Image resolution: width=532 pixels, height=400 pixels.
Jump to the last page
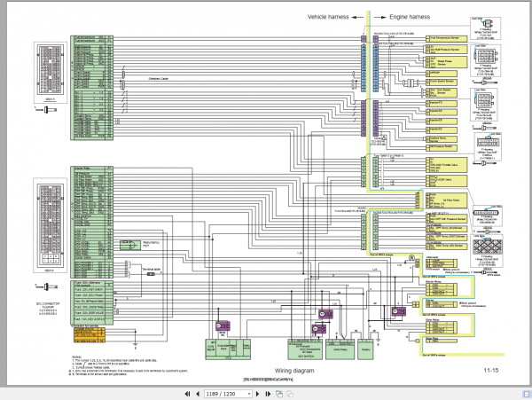pos(268,394)
